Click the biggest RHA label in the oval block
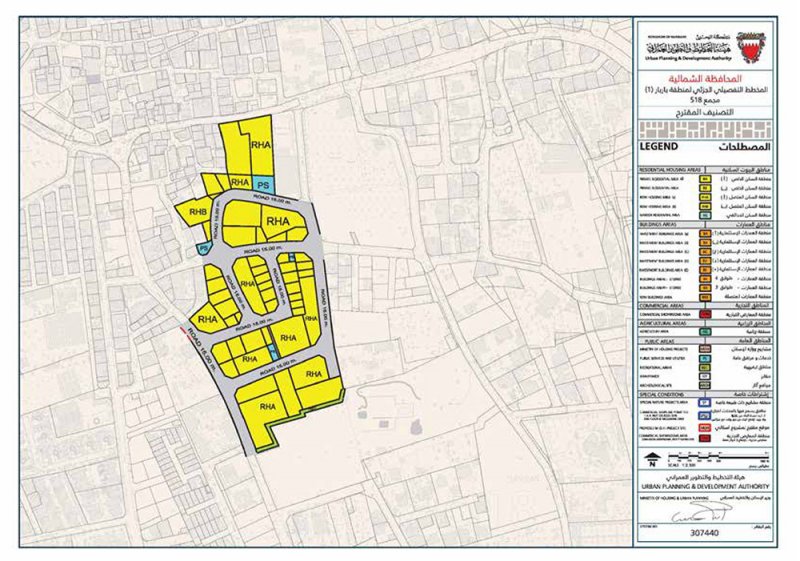Image resolution: width=800 pixels, height=561 pixels. click(x=278, y=221)
